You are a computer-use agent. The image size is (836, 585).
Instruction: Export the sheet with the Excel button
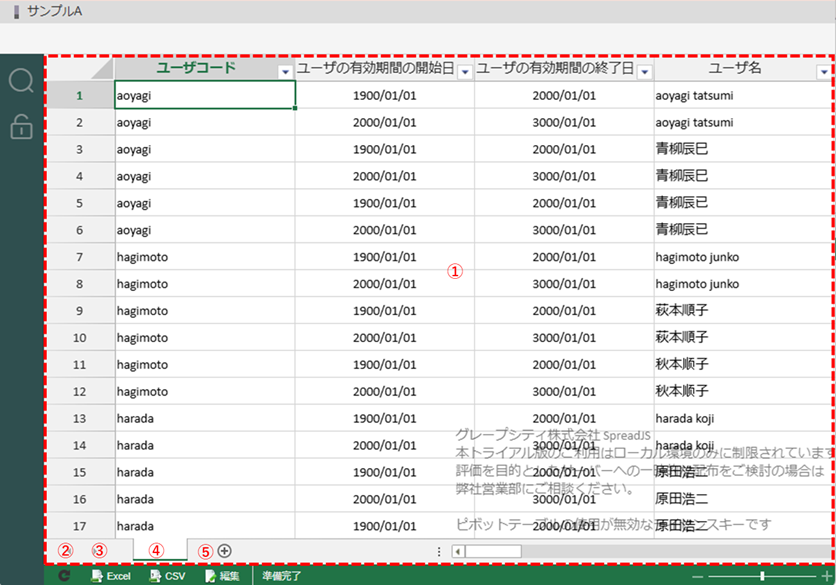point(111,576)
